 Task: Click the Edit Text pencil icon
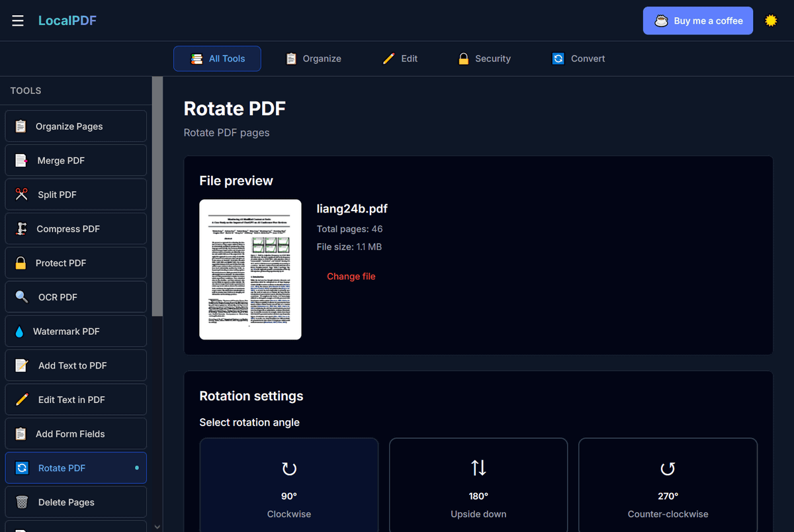click(22, 400)
